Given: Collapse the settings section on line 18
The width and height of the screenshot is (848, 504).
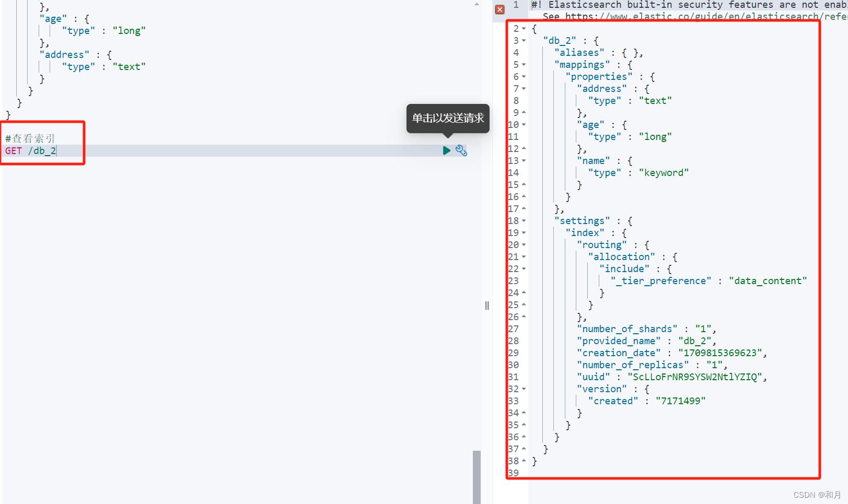Looking at the screenshot, I should (x=522, y=220).
